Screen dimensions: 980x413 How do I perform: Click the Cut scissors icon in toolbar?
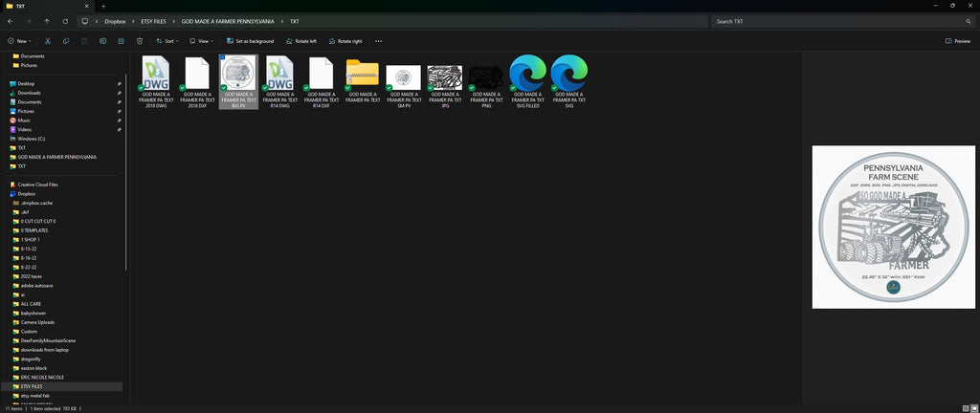tap(48, 41)
